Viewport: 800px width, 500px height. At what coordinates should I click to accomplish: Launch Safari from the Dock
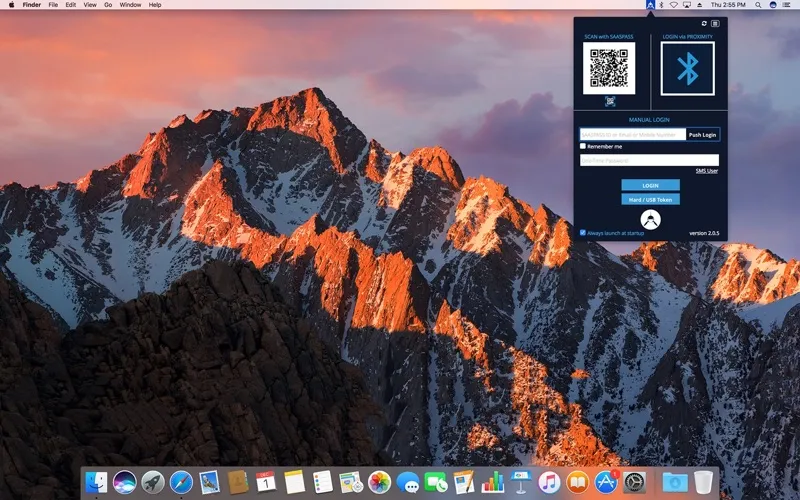pyautogui.click(x=181, y=482)
